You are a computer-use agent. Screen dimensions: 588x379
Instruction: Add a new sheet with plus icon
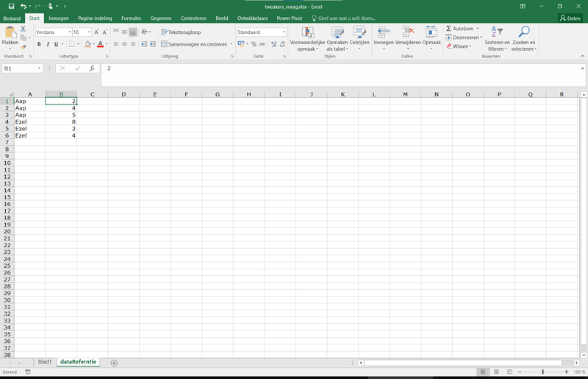(114, 363)
